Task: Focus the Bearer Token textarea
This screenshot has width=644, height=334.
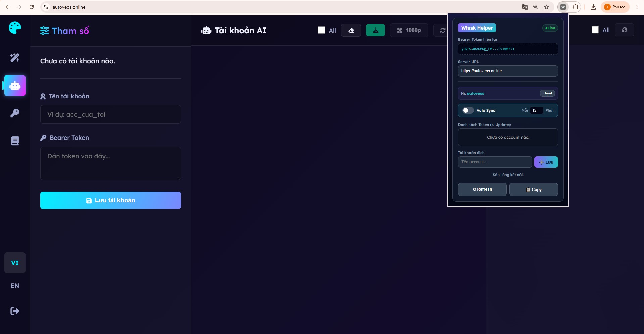Action: tap(110, 163)
